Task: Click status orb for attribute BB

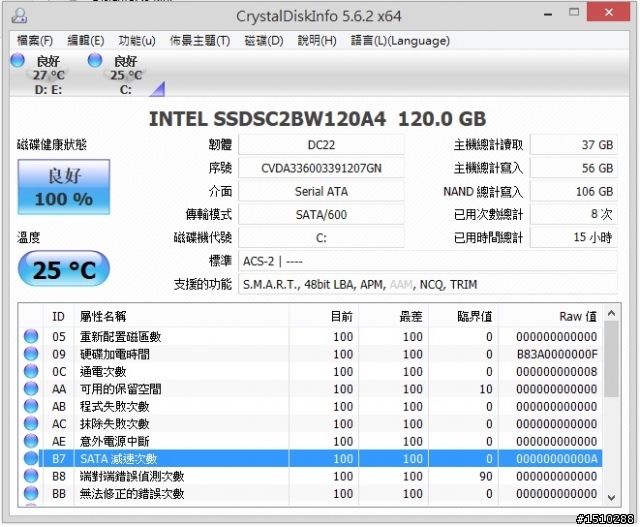Action: (31, 494)
